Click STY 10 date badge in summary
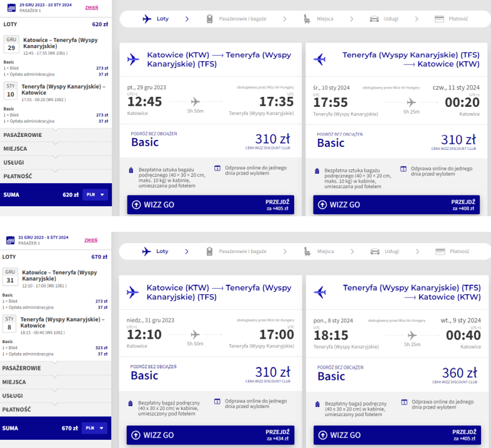The width and height of the screenshot is (491, 448). 11,91
